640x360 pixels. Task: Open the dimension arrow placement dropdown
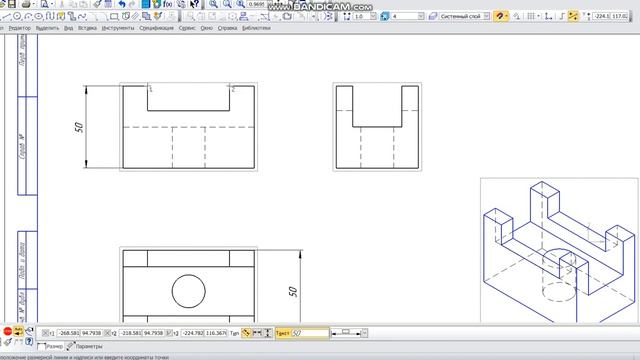364,333
